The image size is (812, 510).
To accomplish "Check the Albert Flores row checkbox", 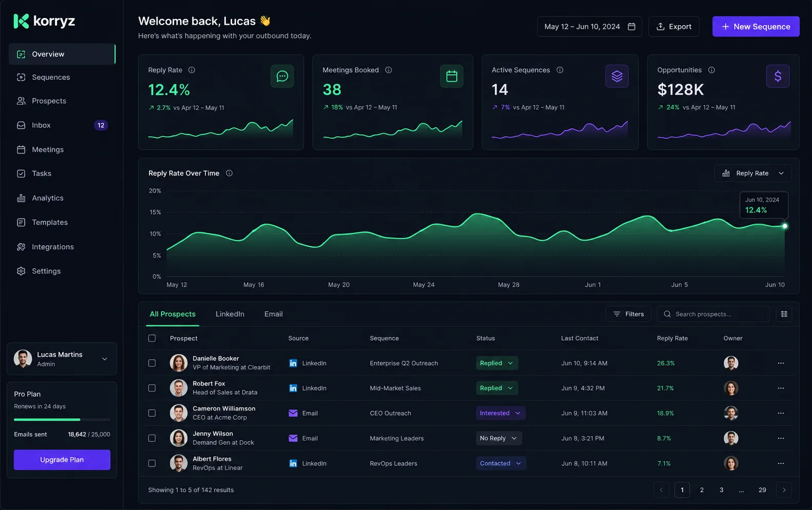I will (152, 463).
